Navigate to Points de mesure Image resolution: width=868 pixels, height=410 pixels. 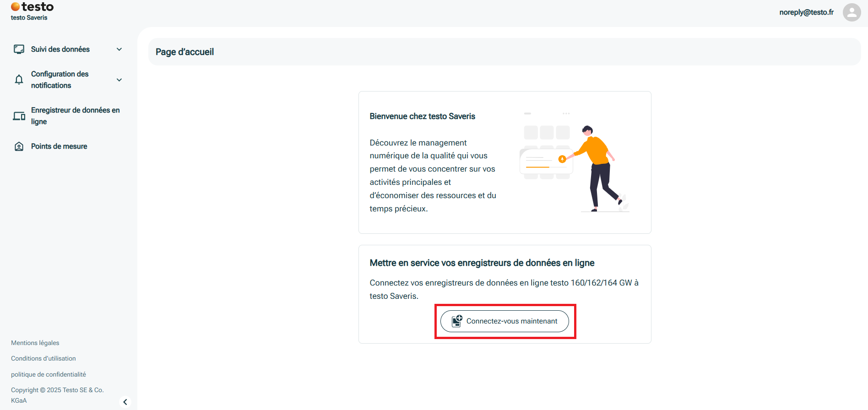tap(59, 146)
